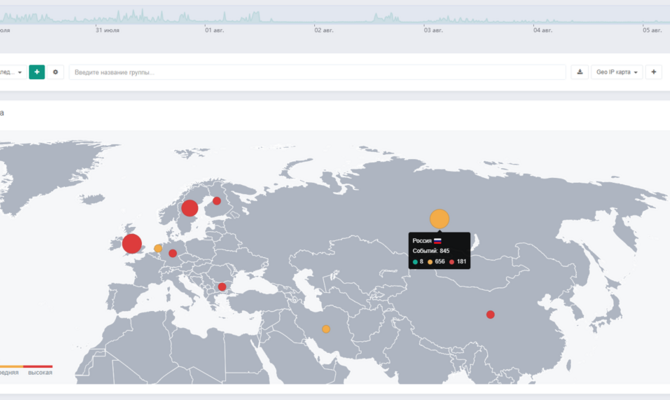Click the red marker over Finland

pos(217,201)
